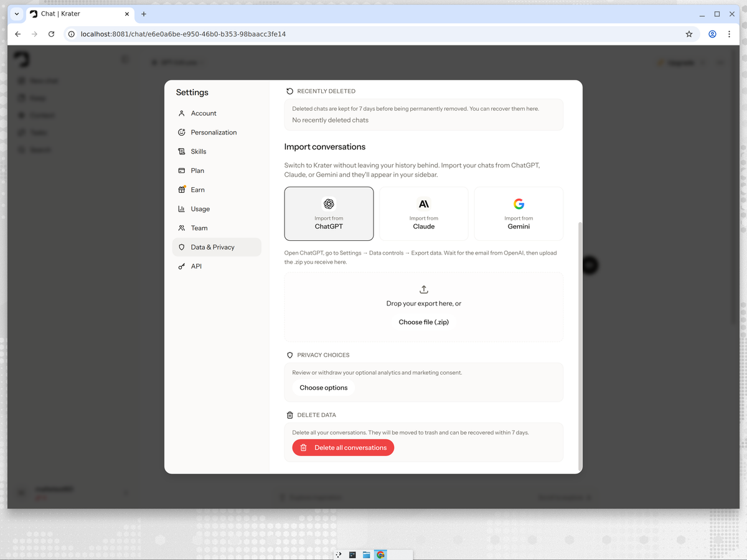The width and height of the screenshot is (747, 560).
Task: Click the "RECENTLY DELETED" section label
Action: click(326, 91)
